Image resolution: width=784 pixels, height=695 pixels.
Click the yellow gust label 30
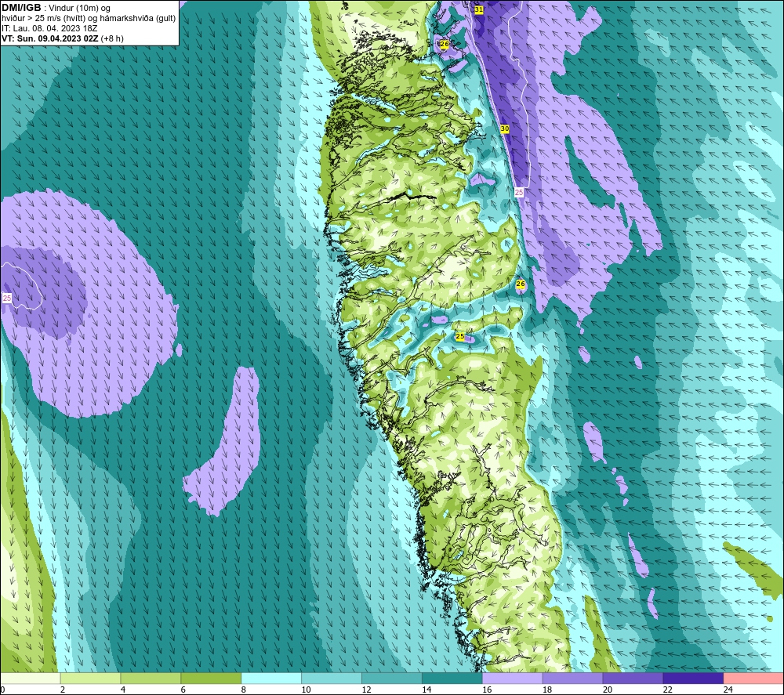click(504, 129)
